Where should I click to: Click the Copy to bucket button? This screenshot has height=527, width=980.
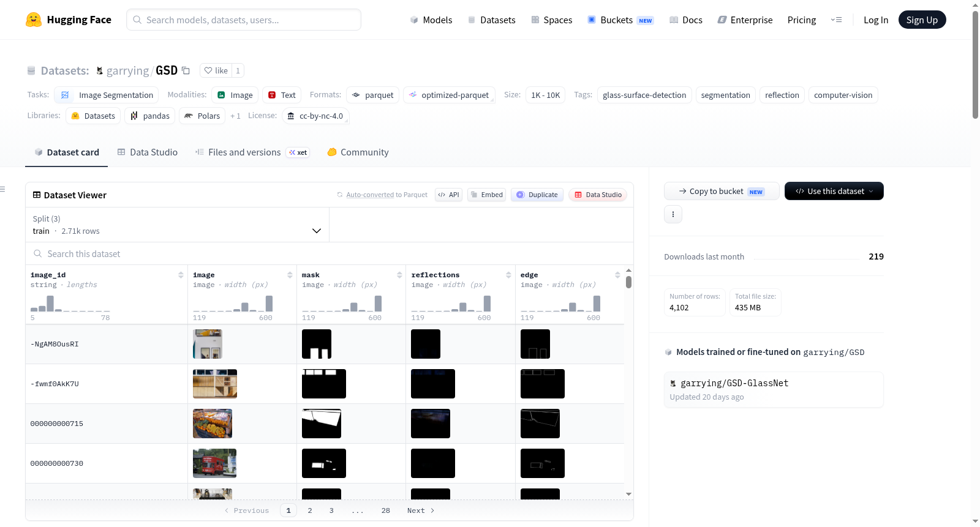coord(722,191)
